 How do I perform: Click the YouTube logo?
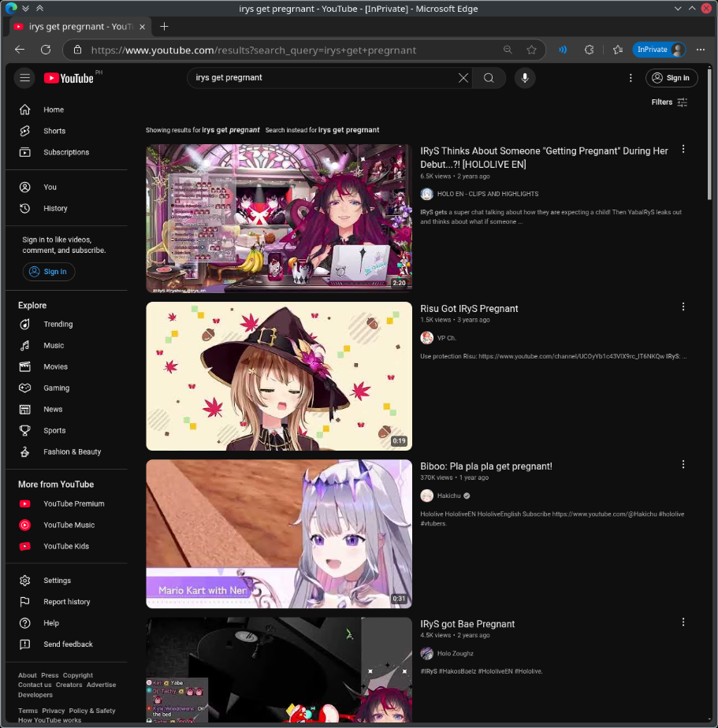click(69, 78)
